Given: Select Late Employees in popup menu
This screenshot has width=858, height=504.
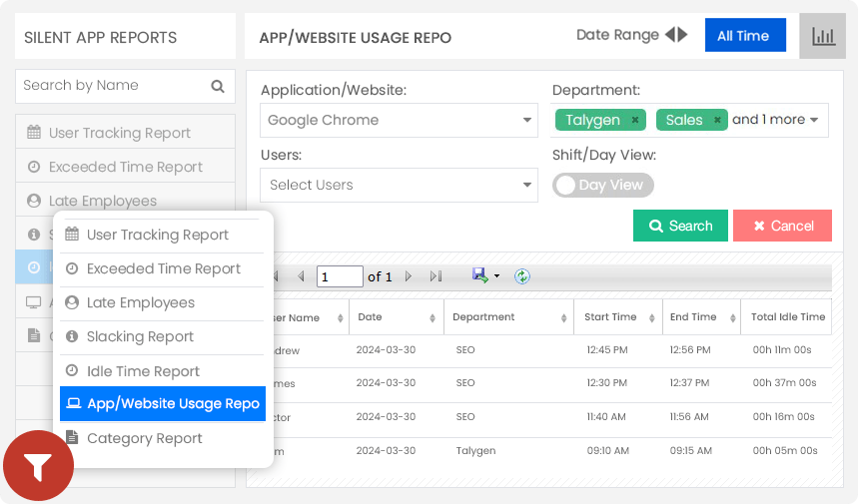Looking at the screenshot, I should click(x=162, y=302).
